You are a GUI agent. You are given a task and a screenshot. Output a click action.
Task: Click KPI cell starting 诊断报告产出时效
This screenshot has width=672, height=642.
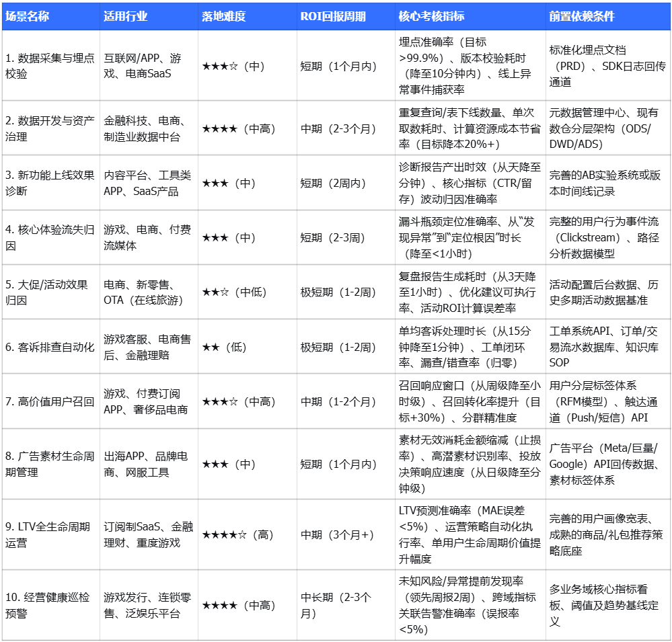coord(471,182)
